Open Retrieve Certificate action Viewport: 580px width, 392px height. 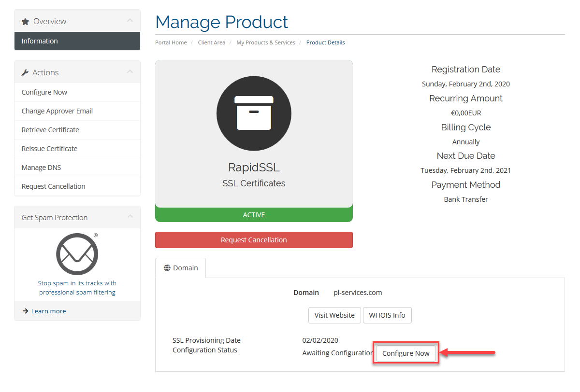tap(77, 130)
